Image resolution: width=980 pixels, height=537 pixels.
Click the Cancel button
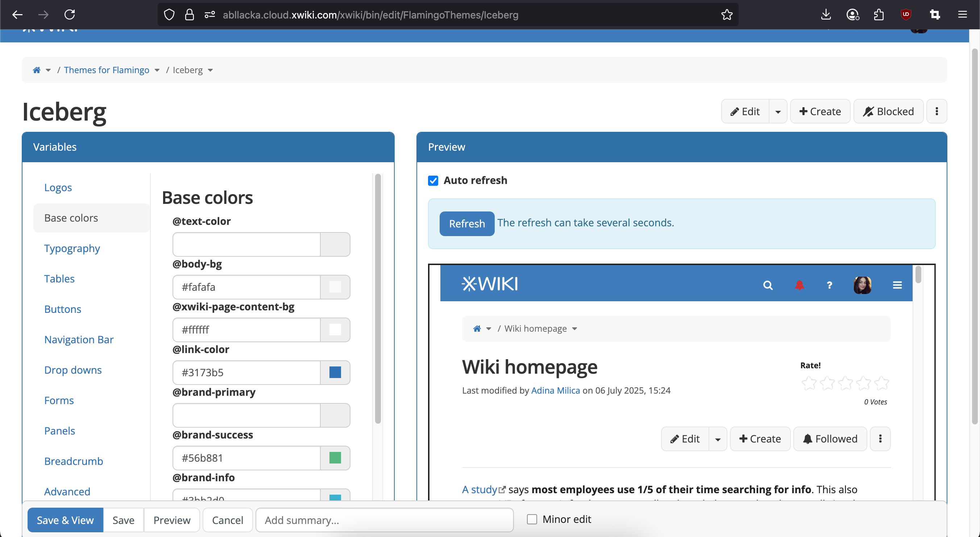pyautogui.click(x=228, y=520)
